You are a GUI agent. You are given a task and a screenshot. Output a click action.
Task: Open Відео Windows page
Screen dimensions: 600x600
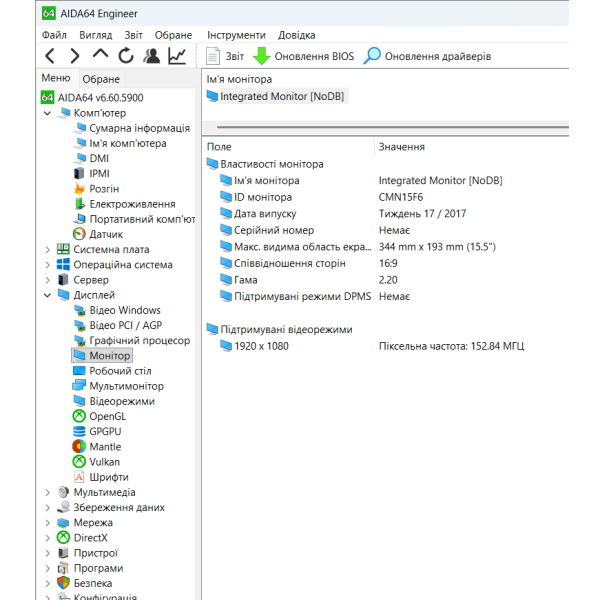pyautogui.click(x=117, y=310)
